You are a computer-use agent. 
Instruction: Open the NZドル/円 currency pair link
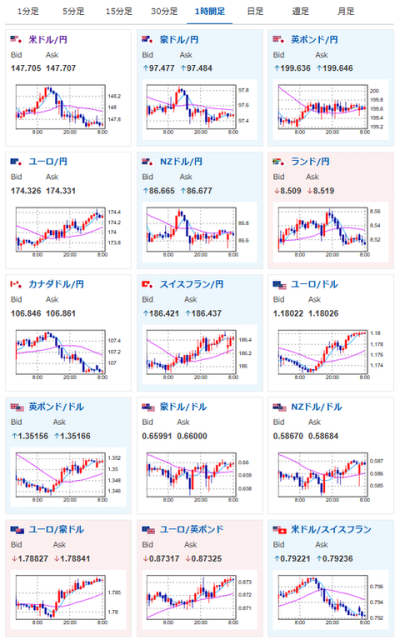coord(181,162)
